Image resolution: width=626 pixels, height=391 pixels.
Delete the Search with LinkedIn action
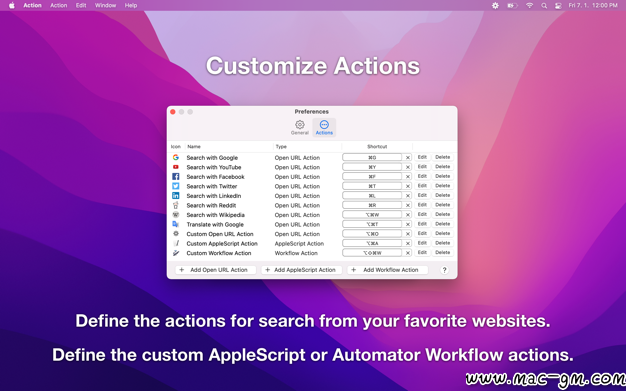pos(442,196)
